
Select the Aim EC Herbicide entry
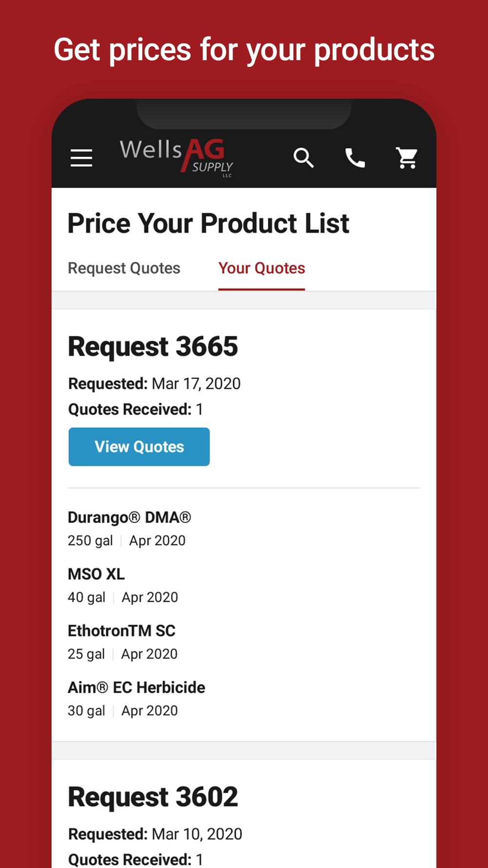(x=136, y=687)
